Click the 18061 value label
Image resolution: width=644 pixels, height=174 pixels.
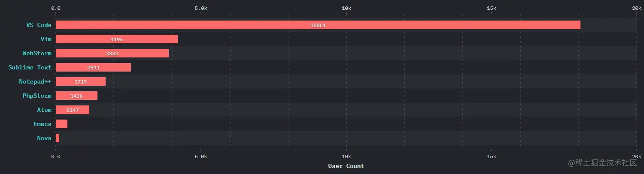pos(318,25)
